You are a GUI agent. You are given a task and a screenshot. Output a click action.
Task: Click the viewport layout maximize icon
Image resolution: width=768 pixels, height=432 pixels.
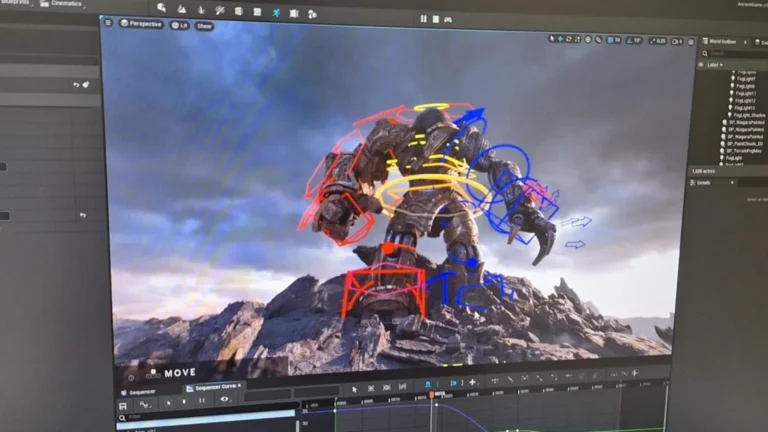tap(691, 43)
